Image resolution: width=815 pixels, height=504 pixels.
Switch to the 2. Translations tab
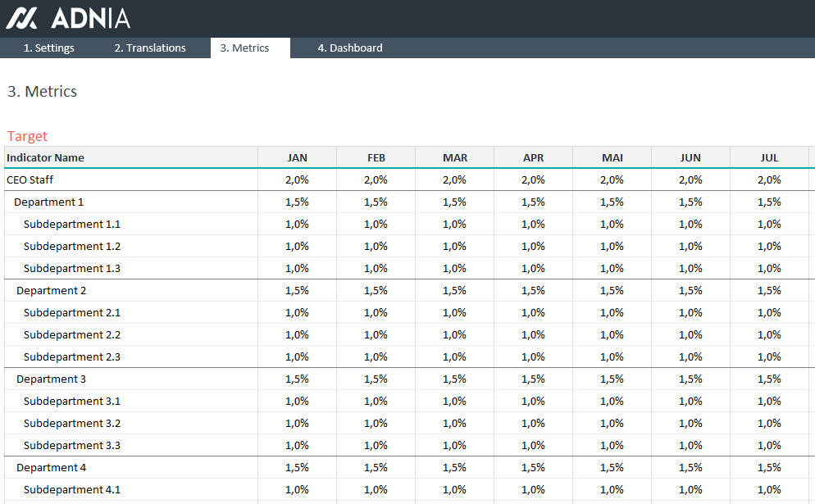pos(150,48)
